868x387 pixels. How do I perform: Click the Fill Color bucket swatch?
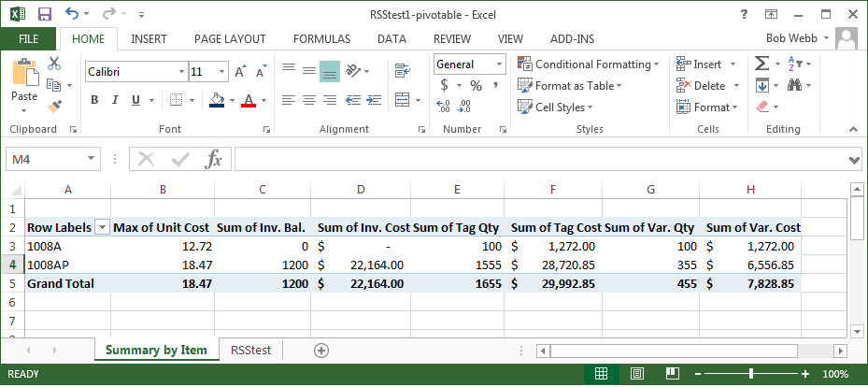click(x=217, y=100)
